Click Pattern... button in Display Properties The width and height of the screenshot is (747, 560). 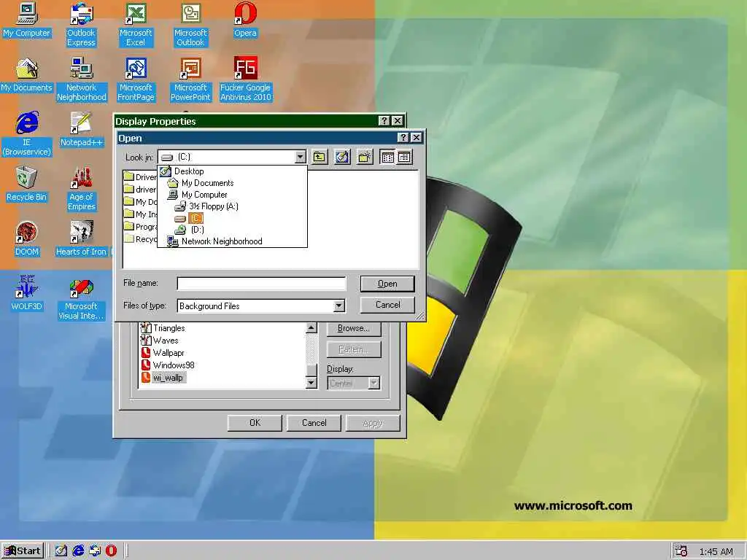click(354, 349)
